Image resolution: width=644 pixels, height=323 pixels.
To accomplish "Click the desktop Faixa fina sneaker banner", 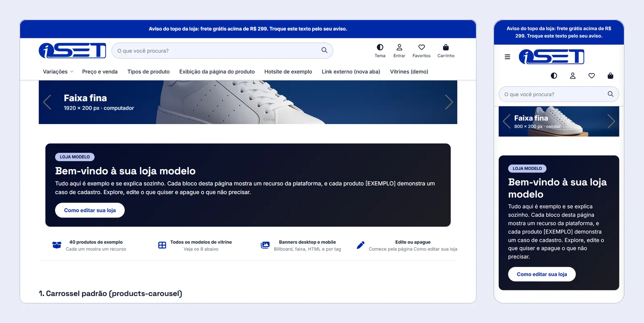I will pyautogui.click(x=248, y=102).
